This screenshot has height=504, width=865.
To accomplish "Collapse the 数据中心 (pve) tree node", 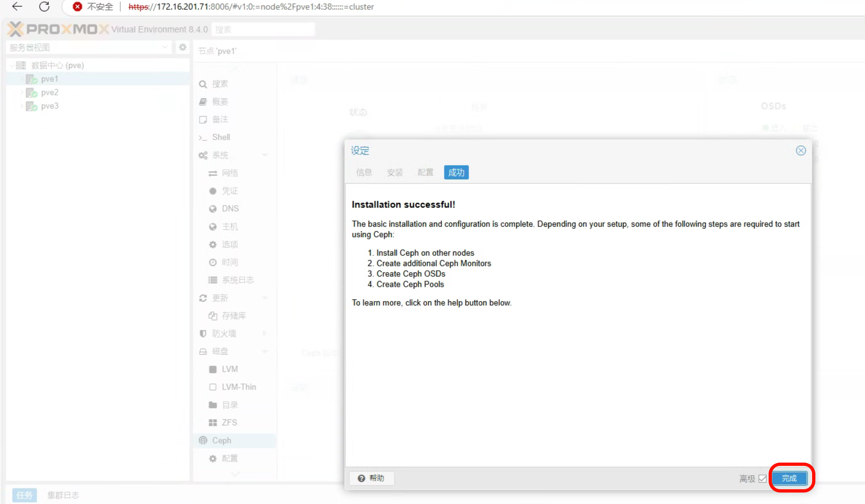I will coord(12,65).
